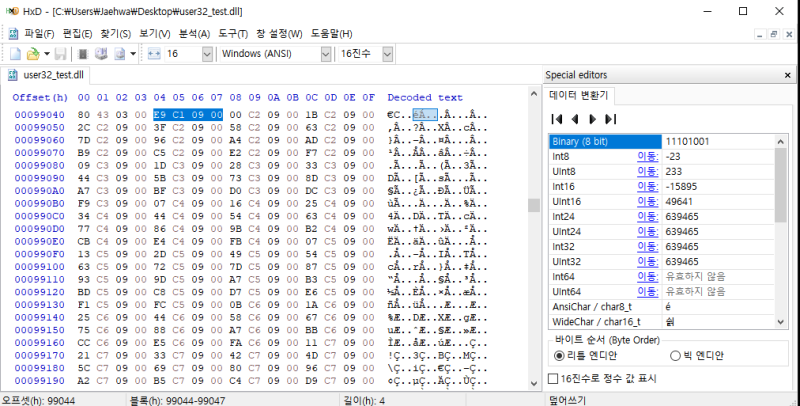Image resolution: width=800 pixels, height=406 pixels.
Task: Click the Offset(h) column header
Action: [40, 97]
